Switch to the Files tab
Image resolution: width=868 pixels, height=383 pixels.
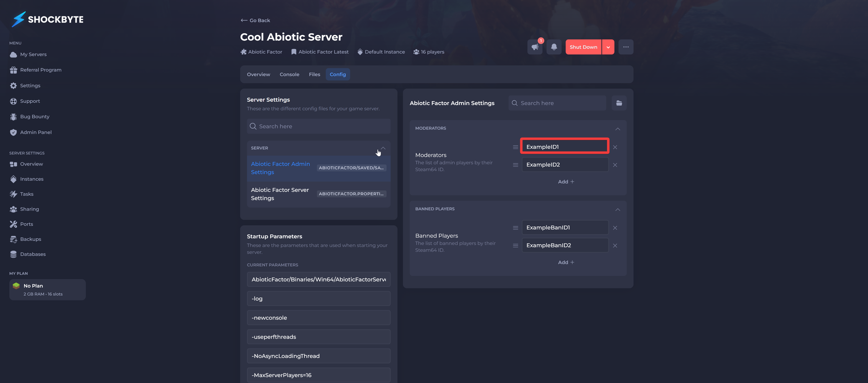point(314,75)
